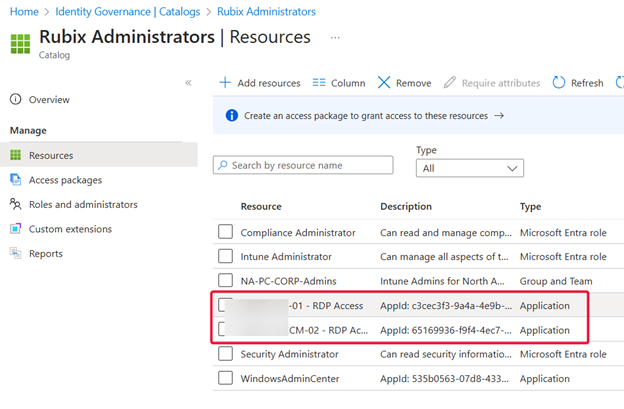Click Add resources button
The width and height of the screenshot is (624, 409).
260,83
